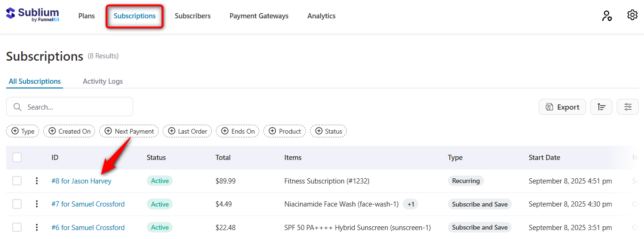
Task: Click the Start Date column header
Action: (544, 158)
